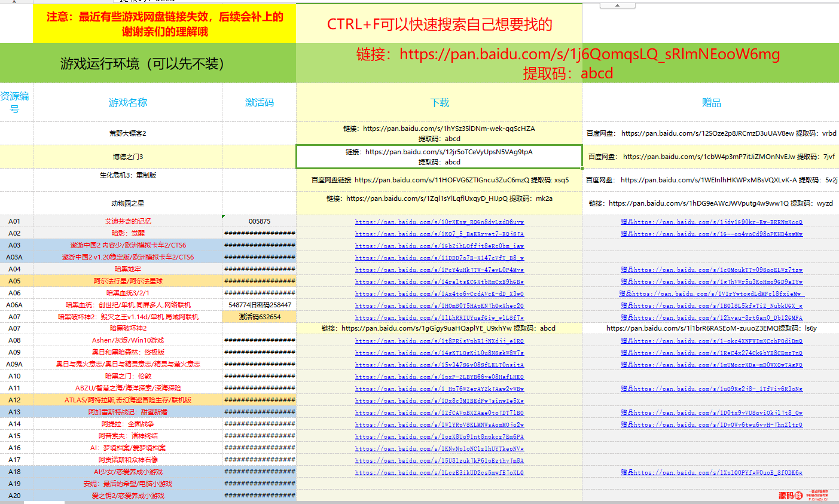839x504 pixels.
Task: Open the download link in row A17
Action: [440, 460]
